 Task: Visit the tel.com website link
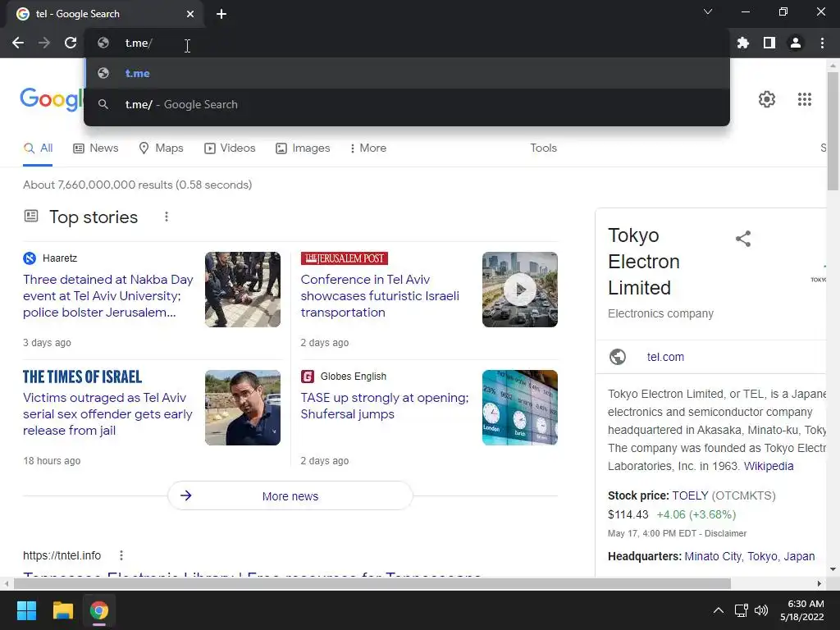665,357
